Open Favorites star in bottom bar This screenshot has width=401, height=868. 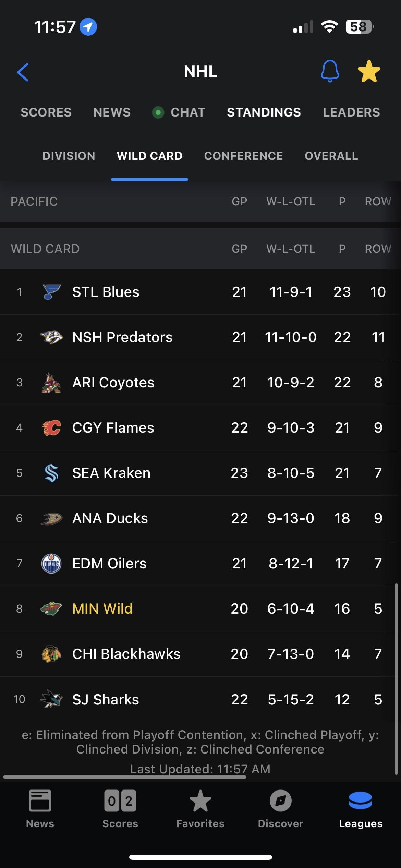point(200,801)
